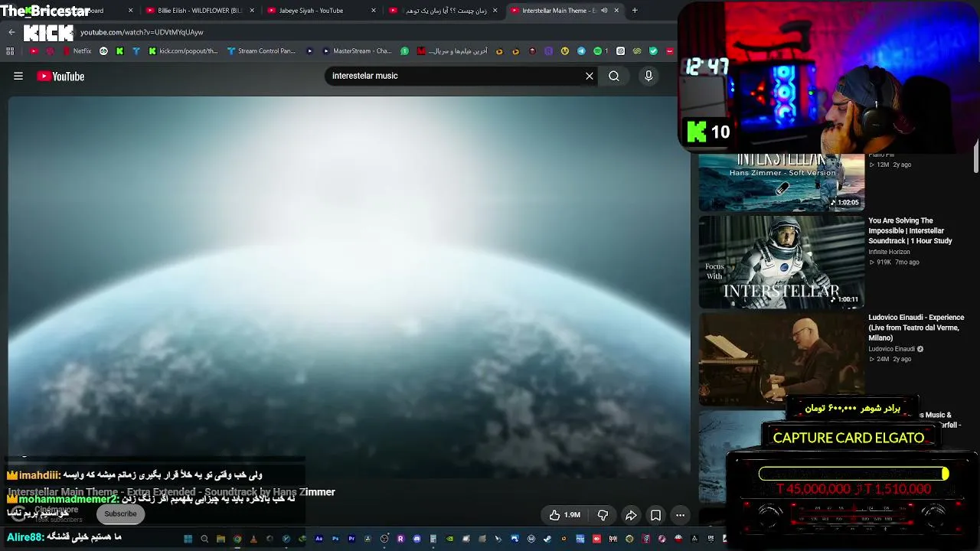
Task: Open Discord from the taskbar
Action: point(416,539)
